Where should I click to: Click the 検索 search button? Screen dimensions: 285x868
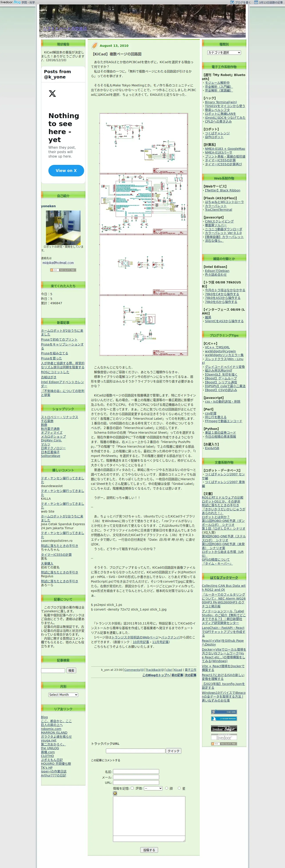coord(71,670)
